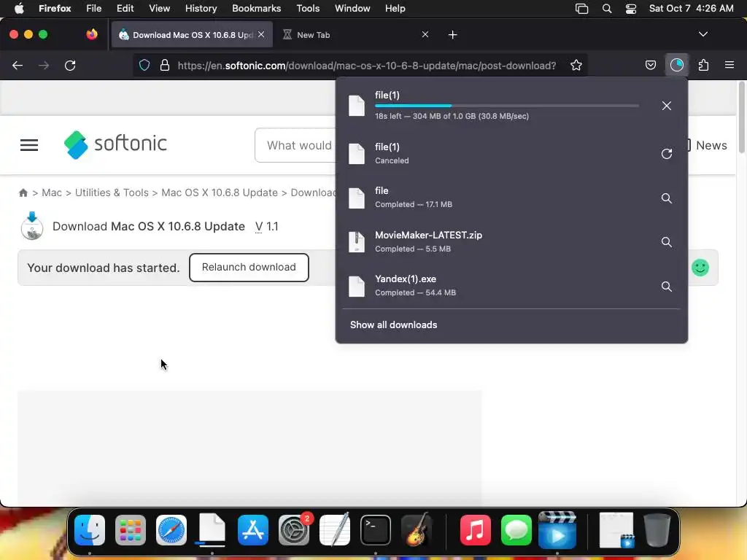Open the Extensions puzzle icon
This screenshot has width=747, height=560.
pos(703,65)
